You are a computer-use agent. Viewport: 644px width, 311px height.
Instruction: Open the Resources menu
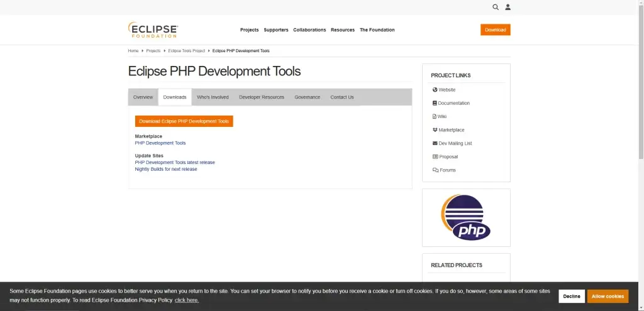click(343, 30)
